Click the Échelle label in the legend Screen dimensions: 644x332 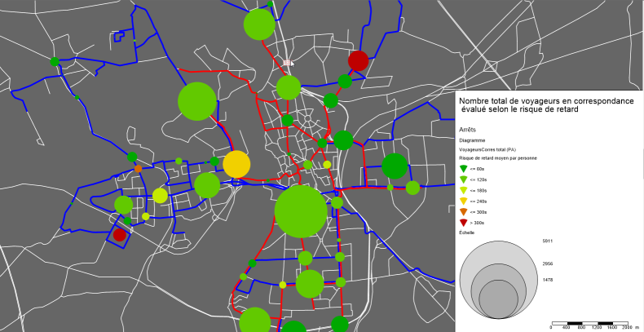466,232
